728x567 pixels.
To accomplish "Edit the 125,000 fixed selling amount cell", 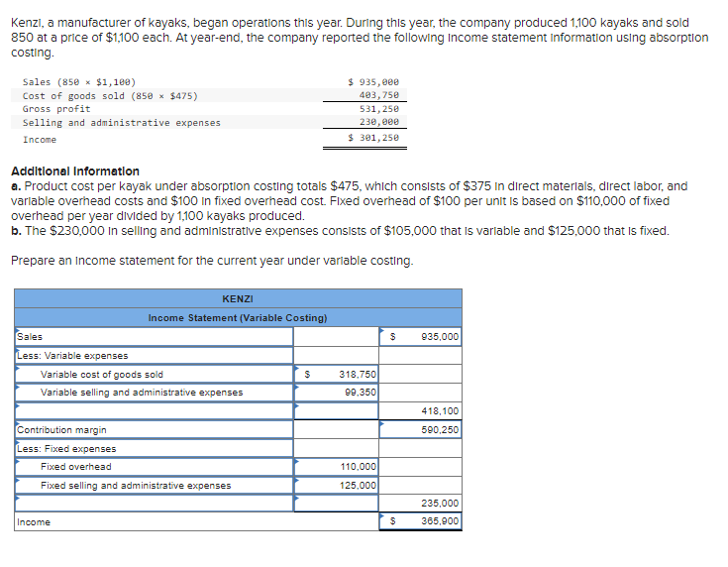I will [336, 485].
